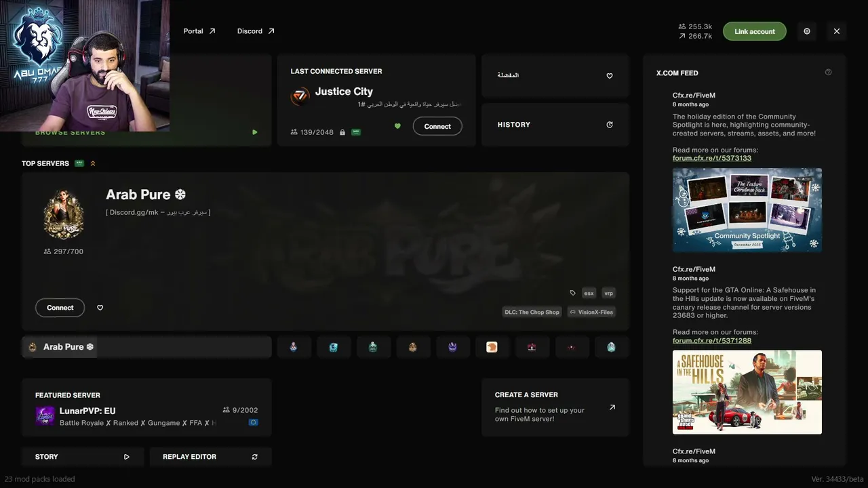Image resolution: width=868 pixels, height=488 pixels.
Task: Click the Link account button
Action: point(755,31)
